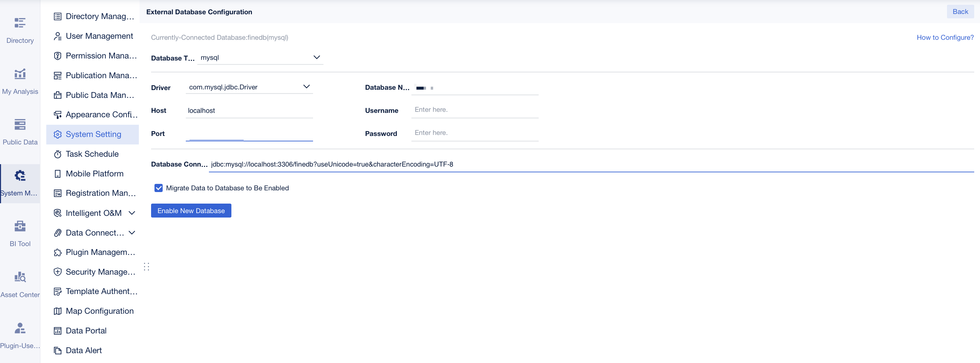Open the How to Configure link
The height and width of the screenshot is (363, 980).
945,37
